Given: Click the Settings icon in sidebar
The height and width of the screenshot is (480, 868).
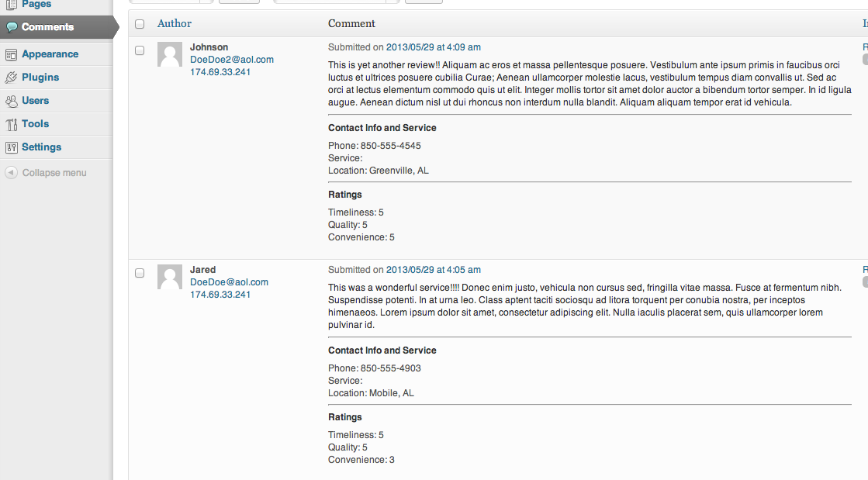Looking at the screenshot, I should [x=11, y=147].
